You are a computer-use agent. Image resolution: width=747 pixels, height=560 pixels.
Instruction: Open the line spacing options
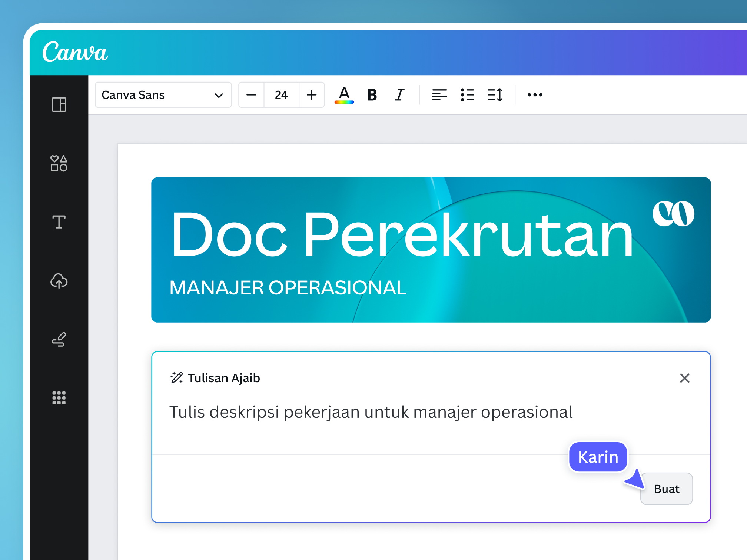click(x=495, y=95)
